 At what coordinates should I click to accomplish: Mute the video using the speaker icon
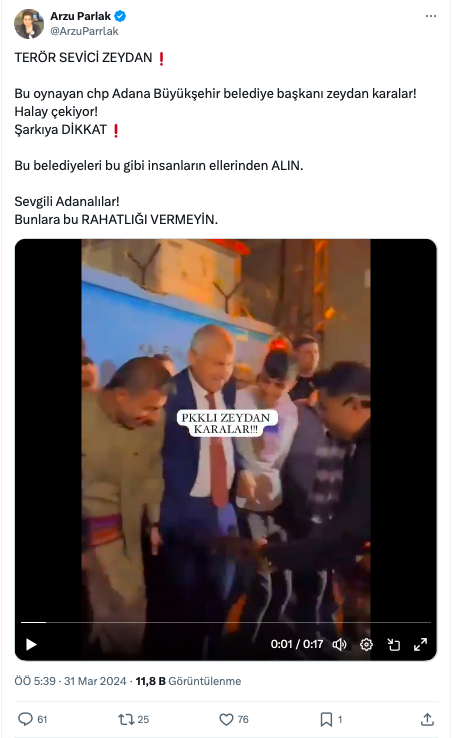coord(339,644)
